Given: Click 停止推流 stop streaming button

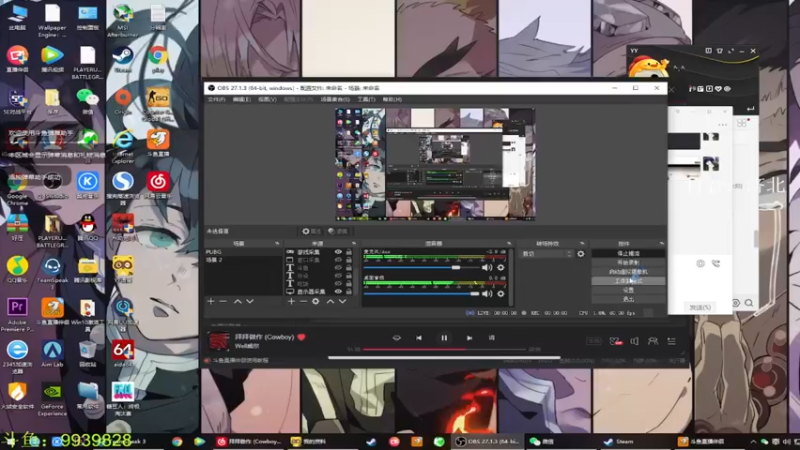Looking at the screenshot, I should 628,253.
